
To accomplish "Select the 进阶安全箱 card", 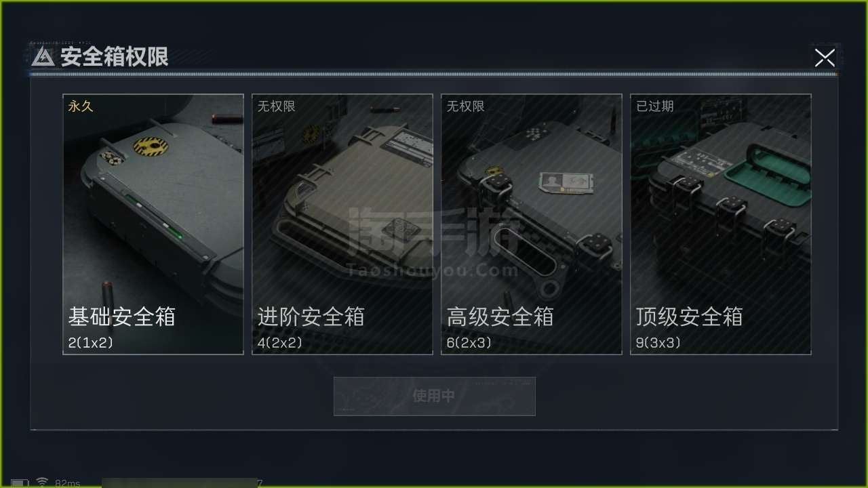I will (342, 224).
